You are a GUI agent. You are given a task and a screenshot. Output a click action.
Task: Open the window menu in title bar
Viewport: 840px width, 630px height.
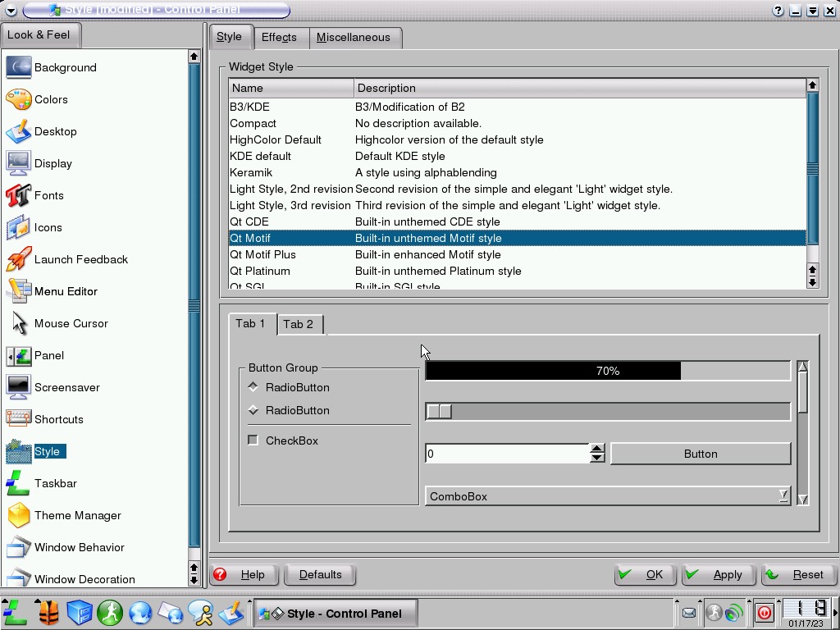[x=11, y=11]
